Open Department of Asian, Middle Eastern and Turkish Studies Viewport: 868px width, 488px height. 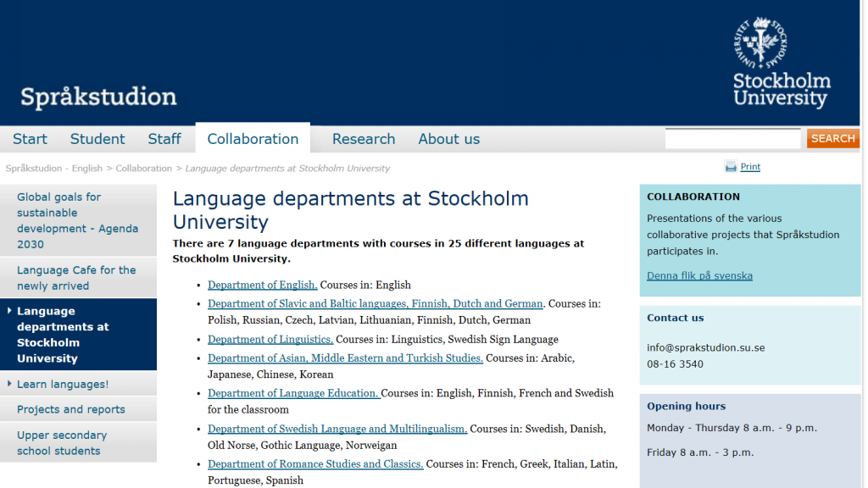click(346, 358)
